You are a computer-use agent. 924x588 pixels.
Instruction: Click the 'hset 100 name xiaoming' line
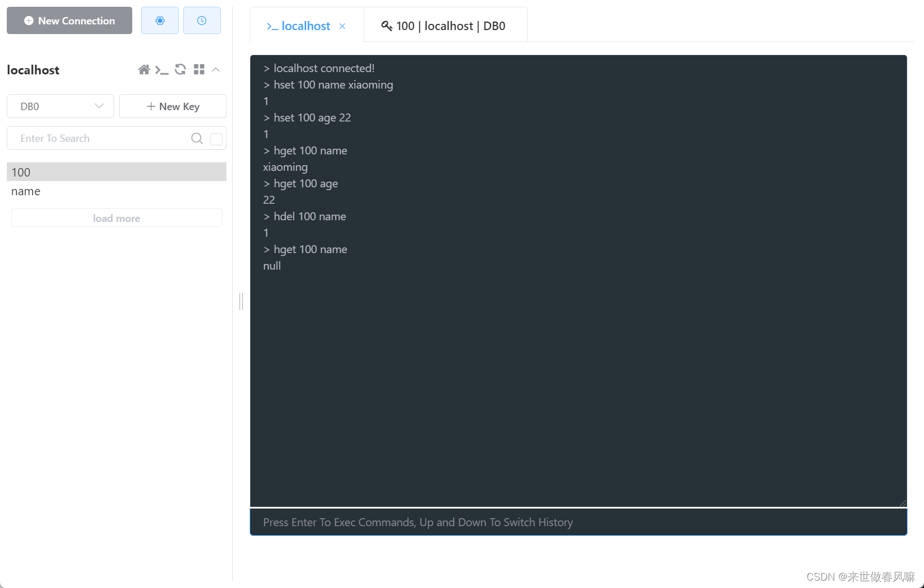pyautogui.click(x=328, y=85)
